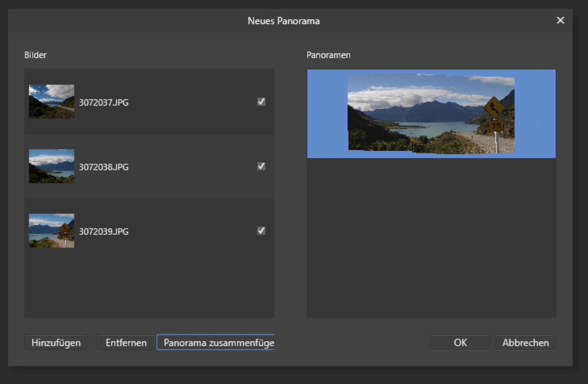Select the stitched panorama preview
Screen dimensions: 588x384
[x=431, y=114]
